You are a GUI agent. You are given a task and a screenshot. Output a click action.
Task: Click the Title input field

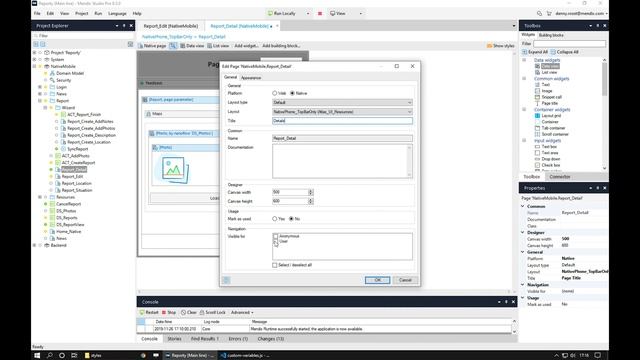coord(342,121)
